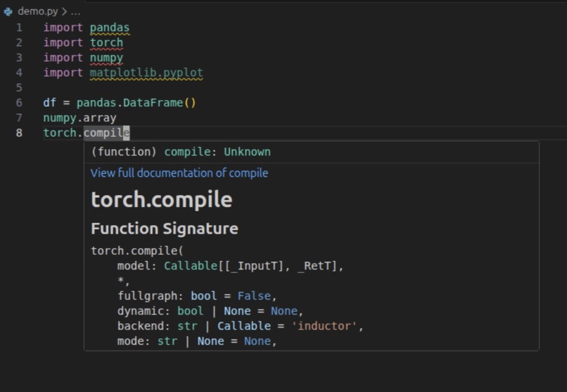This screenshot has width=567, height=392.
Task: Click the 'import' keyword on line 4
Action: 63,72
